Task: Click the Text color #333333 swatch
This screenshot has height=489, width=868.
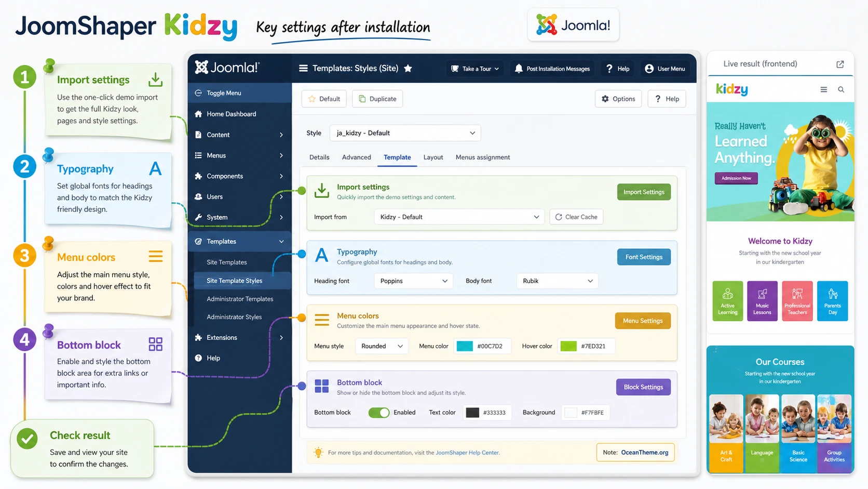Action: click(x=472, y=413)
